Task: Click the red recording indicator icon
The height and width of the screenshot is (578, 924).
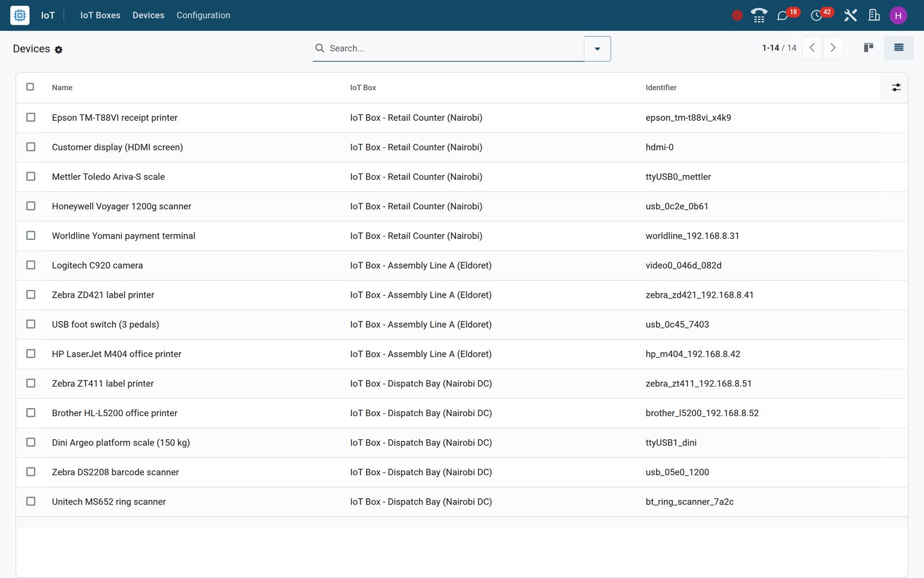Action: coord(737,16)
